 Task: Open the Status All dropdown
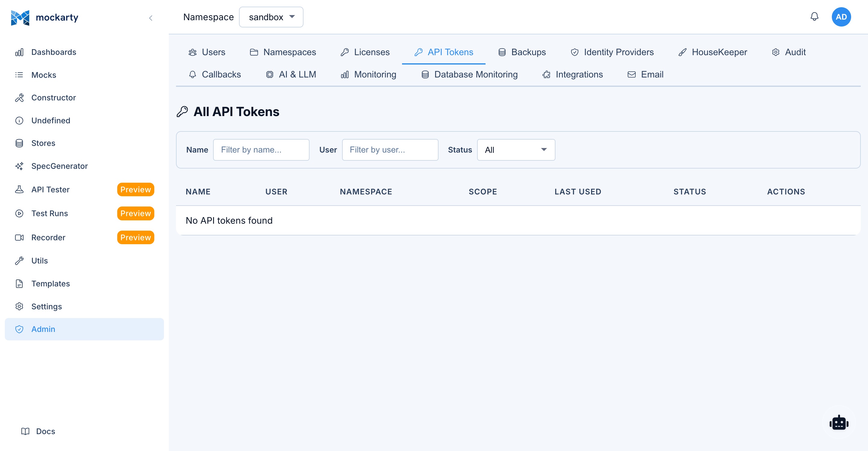[516, 150]
